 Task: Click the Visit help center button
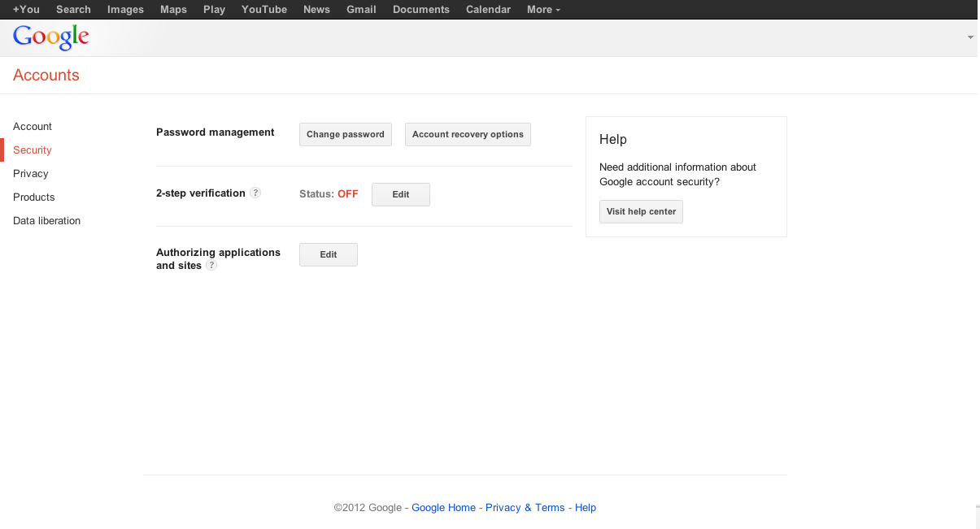click(641, 212)
